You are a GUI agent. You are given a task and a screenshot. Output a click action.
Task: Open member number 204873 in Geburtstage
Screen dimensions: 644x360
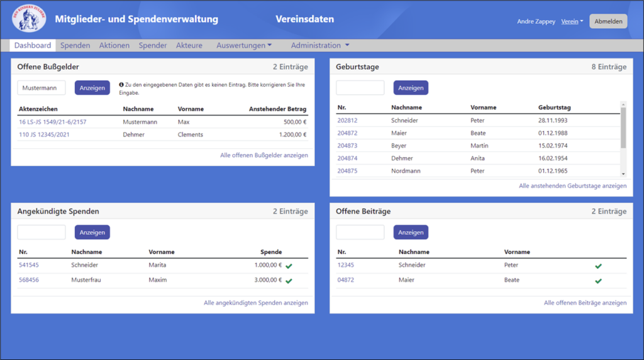tap(347, 145)
